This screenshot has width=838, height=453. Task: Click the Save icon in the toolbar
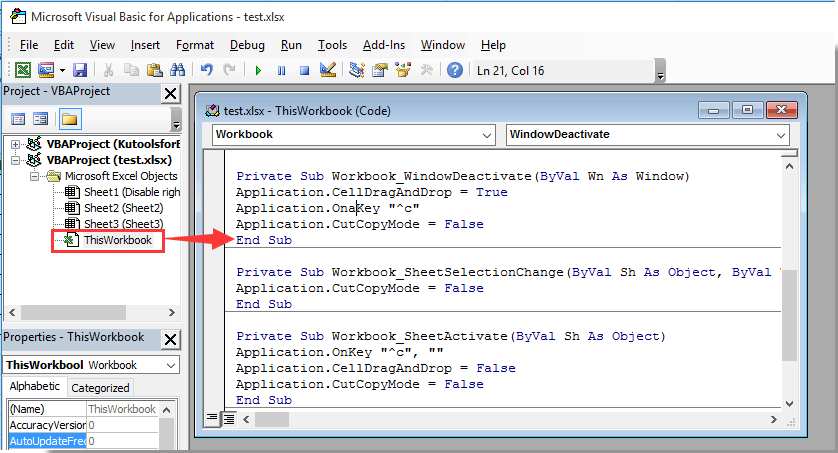pyautogui.click(x=80, y=70)
